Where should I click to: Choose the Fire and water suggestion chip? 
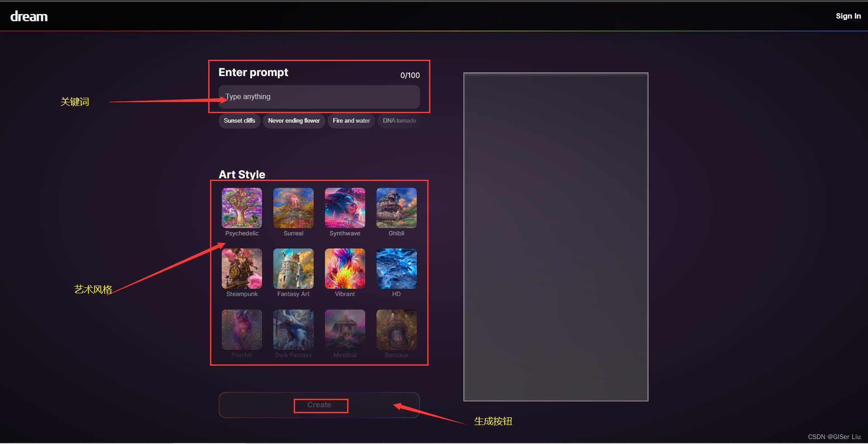coord(351,121)
